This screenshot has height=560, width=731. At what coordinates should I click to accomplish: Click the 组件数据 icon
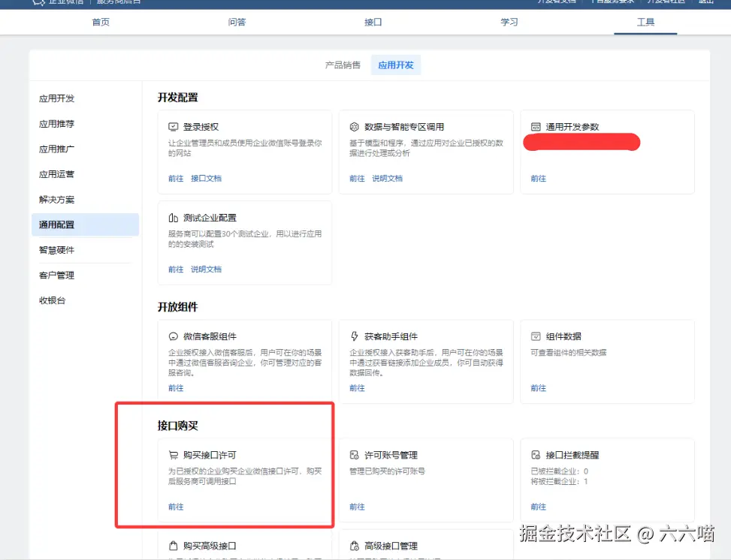pyautogui.click(x=536, y=336)
